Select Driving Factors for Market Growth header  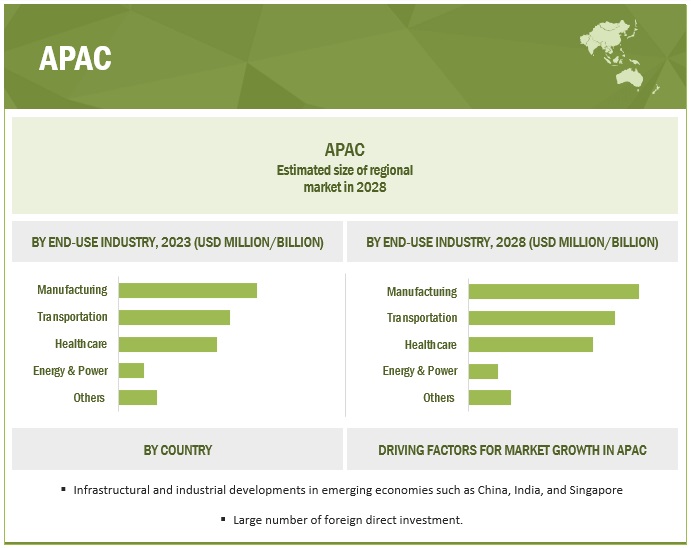512,450
